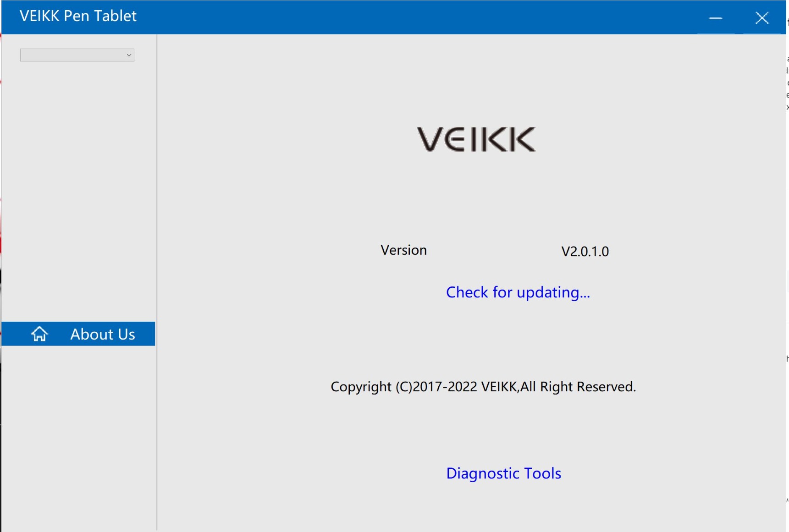
Task: Click the VEIKK Pen Tablet window title
Action: point(78,16)
